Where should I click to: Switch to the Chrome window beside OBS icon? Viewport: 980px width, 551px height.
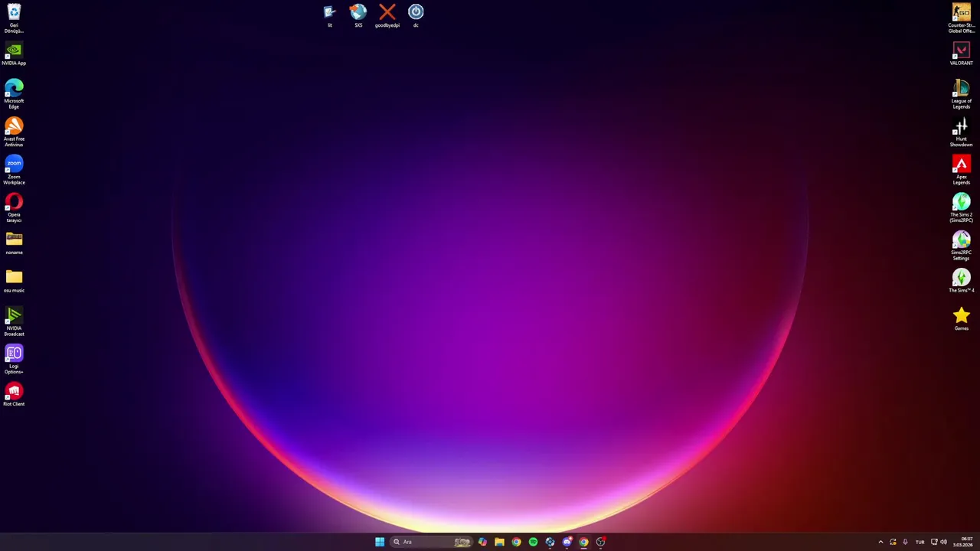tap(583, 542)
